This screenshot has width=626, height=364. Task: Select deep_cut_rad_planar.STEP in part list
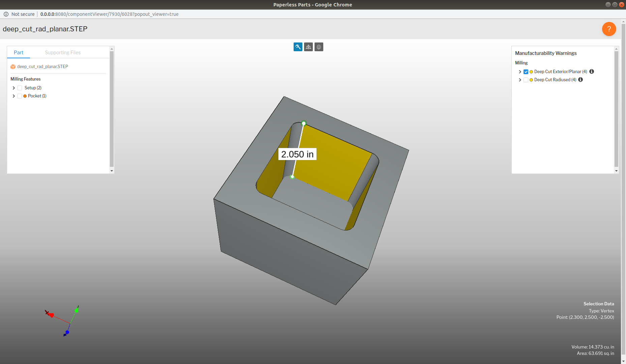point(42,66)
